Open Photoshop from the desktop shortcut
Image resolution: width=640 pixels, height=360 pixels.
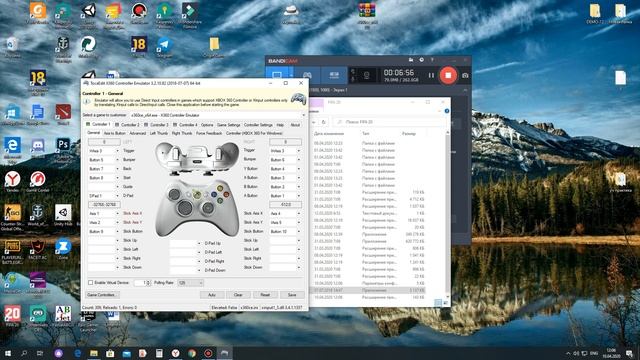click(x=63, y=148)
